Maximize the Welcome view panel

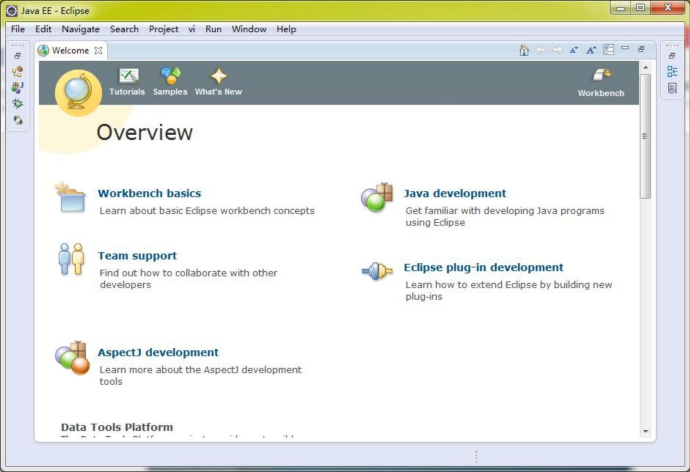pos(641,49)
